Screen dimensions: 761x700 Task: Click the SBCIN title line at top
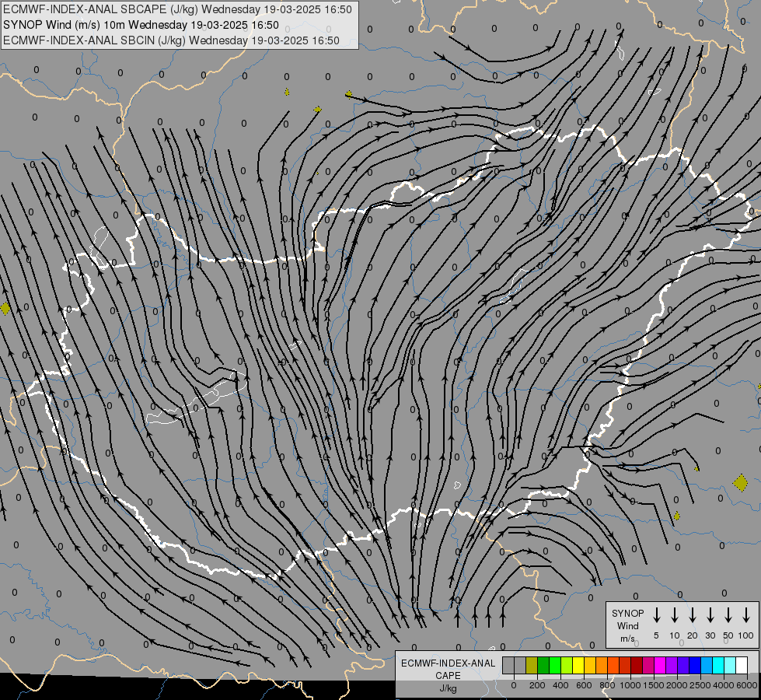(171, 40)
